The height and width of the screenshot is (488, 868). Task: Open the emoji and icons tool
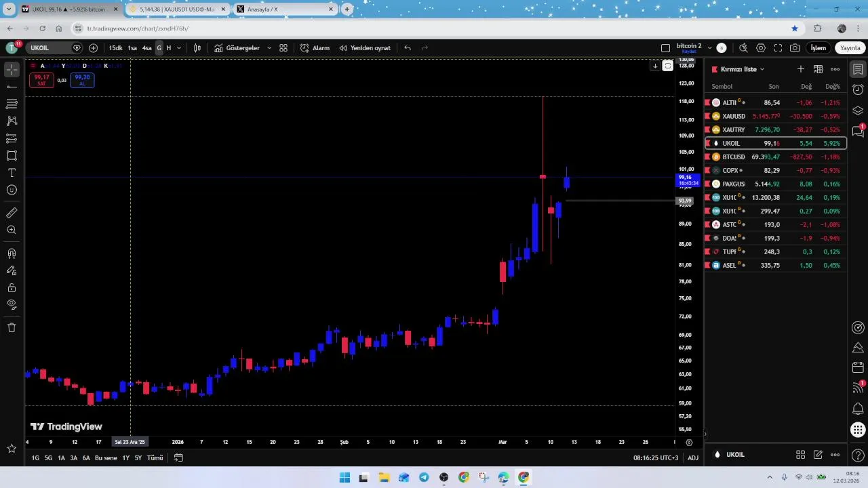[x=12, y=190]
